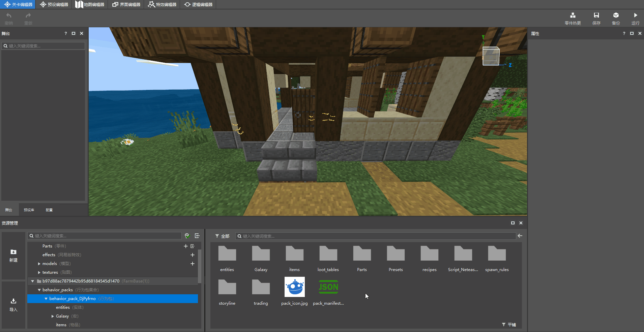Screen dimensions: 644x332
Task: Open the Presets folder
Action: [x=396, y=253]
